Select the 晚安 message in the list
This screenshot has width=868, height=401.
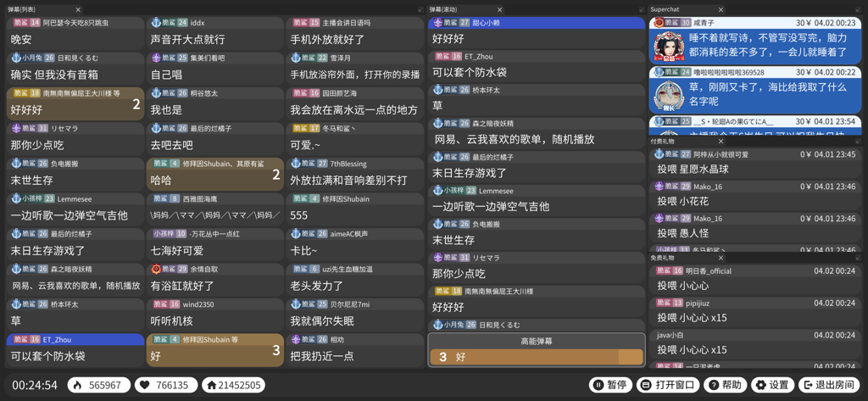tap(75, 33)
